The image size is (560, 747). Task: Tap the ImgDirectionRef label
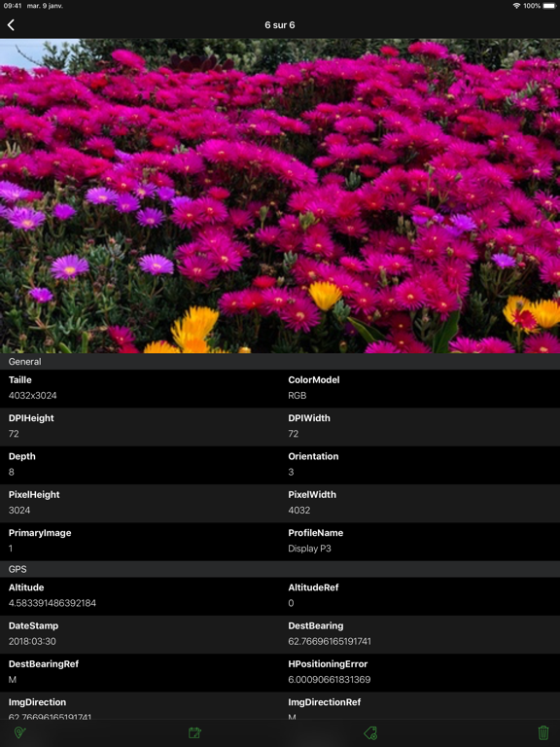point(325,701)
